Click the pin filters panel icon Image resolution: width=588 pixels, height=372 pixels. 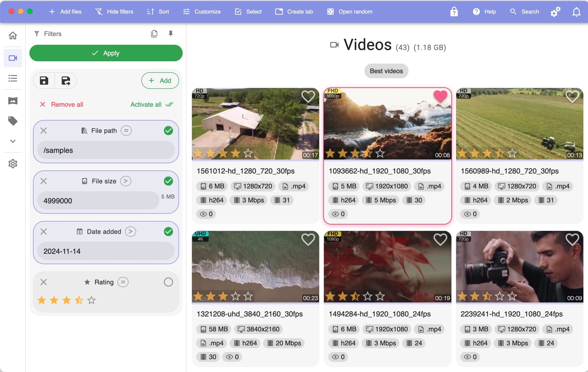(x=171, y=34)
